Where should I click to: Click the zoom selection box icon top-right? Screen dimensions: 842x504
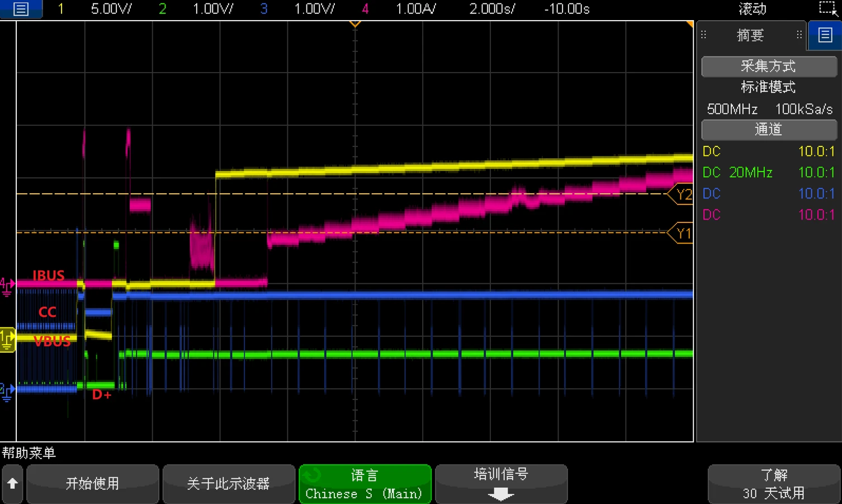point(827,9)
